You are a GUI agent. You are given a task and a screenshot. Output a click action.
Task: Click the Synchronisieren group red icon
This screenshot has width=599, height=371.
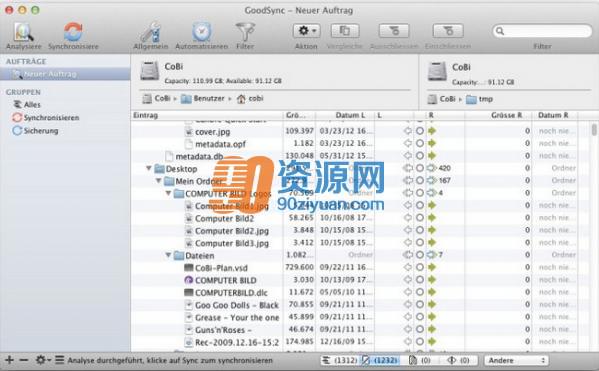pyautogui.click(x=17, y=117)
